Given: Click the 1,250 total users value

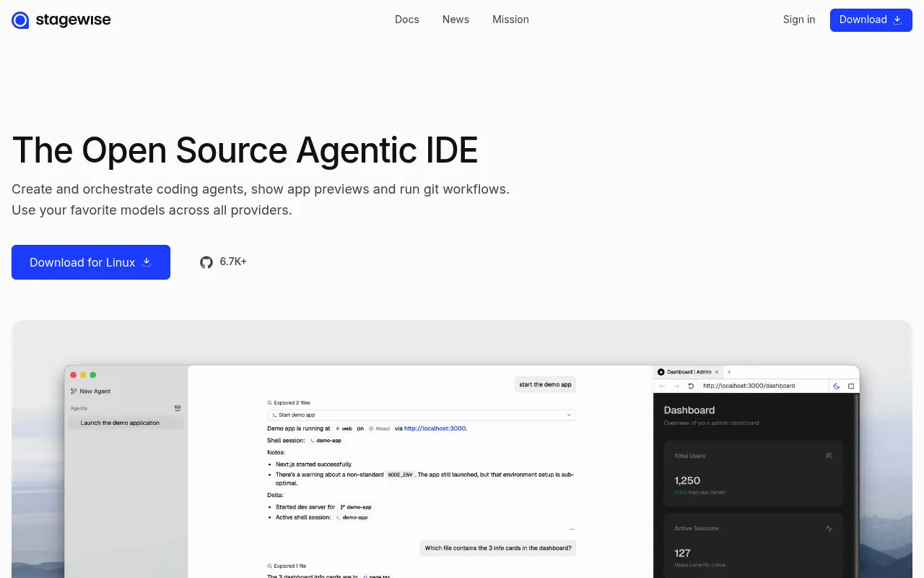Looking at the screenshot, I should click(x=687, y=480).
